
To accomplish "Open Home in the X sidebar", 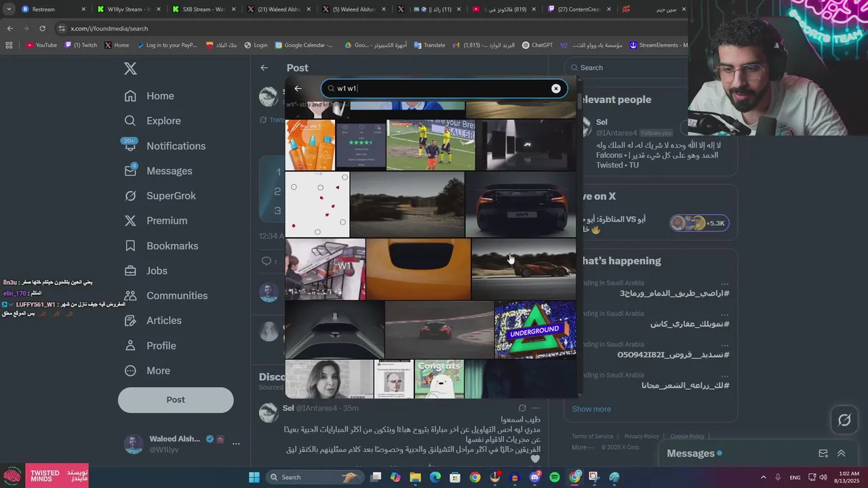I will (x=149, y=96).
